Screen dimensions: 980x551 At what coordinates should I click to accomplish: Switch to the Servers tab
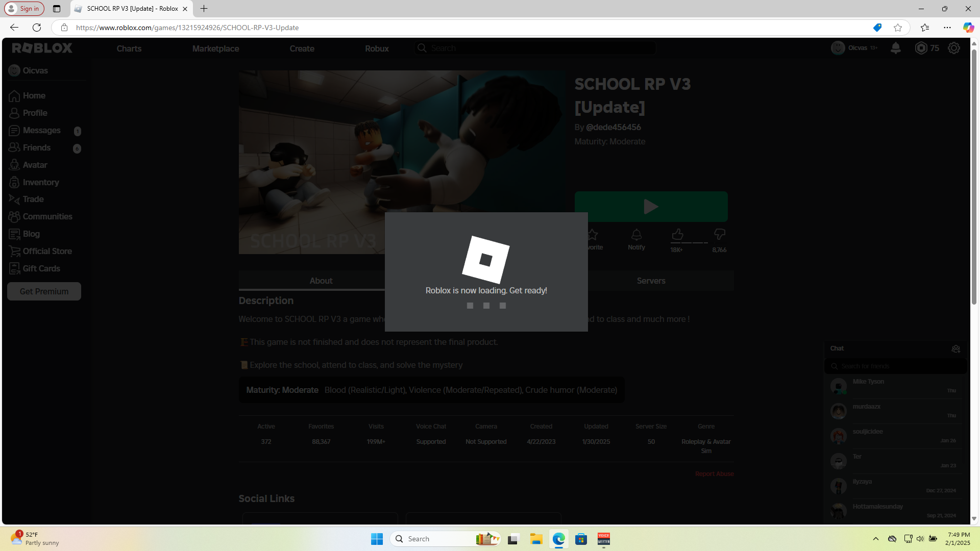click(x=651, y=281)
